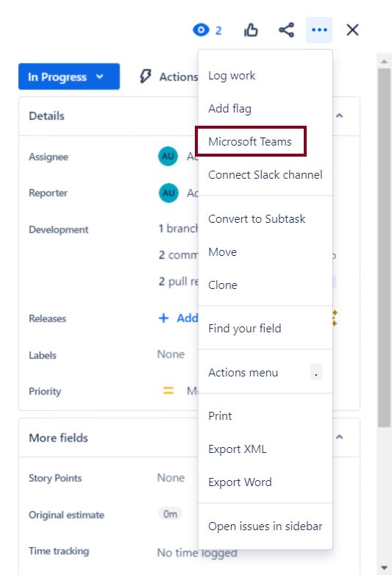Viewport: 392px width, 575px height.
Task: Click the Reporter AU avatar
Action: [x=168, y=193]
